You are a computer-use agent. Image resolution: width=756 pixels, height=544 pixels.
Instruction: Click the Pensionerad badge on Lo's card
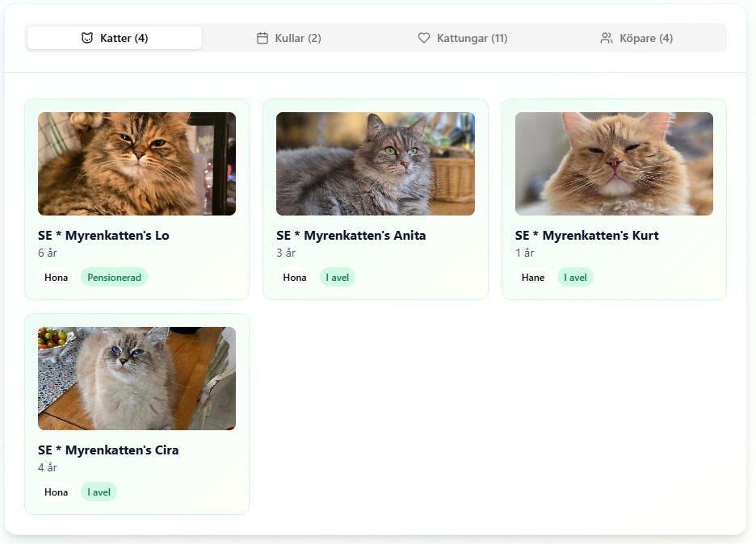114,278
